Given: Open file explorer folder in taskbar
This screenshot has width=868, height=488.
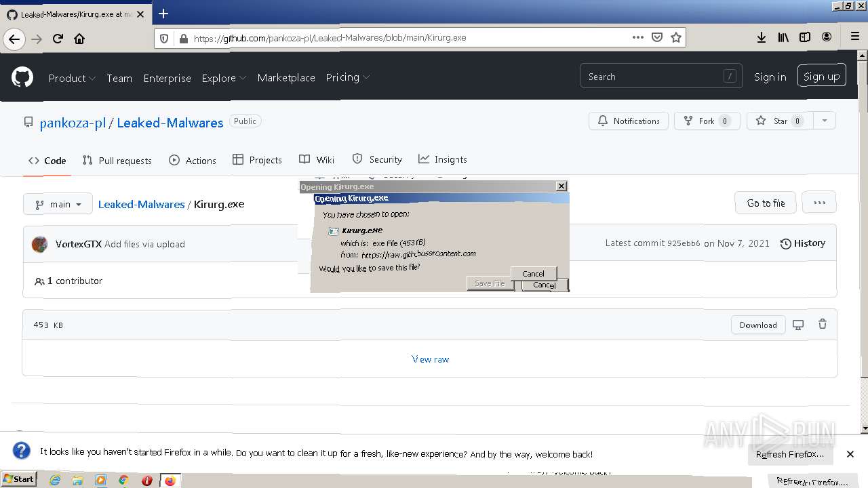Looking at the screenshot, I should 77,480.
